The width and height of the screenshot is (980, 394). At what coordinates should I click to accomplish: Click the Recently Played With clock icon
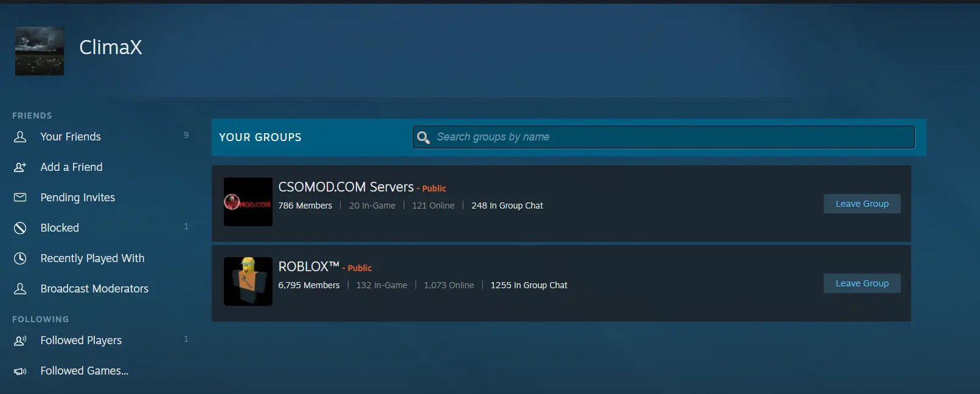tap(20, 258)
